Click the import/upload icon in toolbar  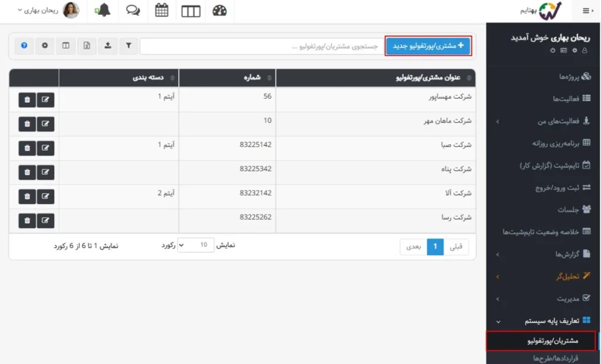(x=108, y=46)
